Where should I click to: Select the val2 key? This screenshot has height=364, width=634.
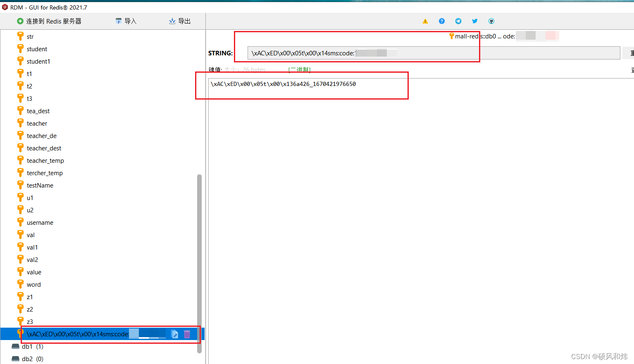click(x=32, y=260)
